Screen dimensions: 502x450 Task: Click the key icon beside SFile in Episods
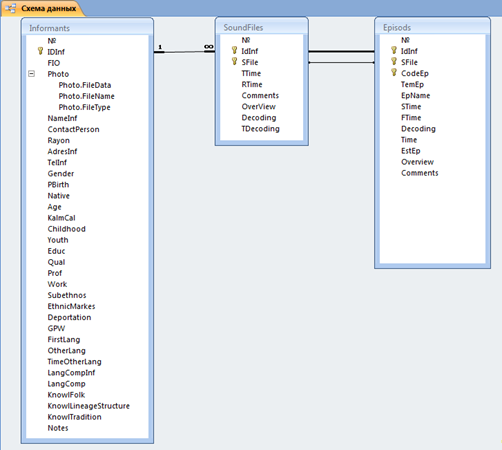coord(394,61)
